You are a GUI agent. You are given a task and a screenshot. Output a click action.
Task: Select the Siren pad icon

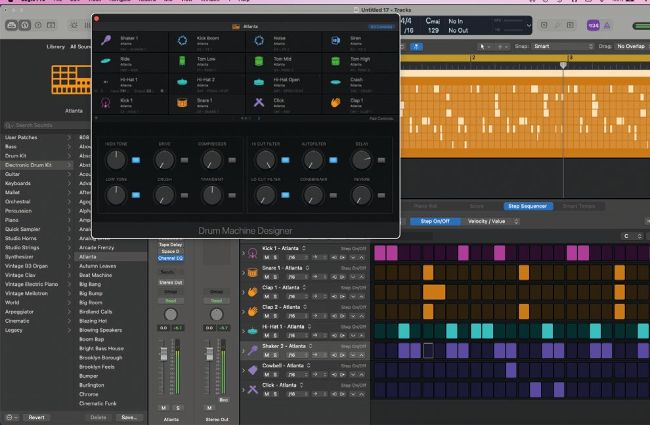point(335,40)
